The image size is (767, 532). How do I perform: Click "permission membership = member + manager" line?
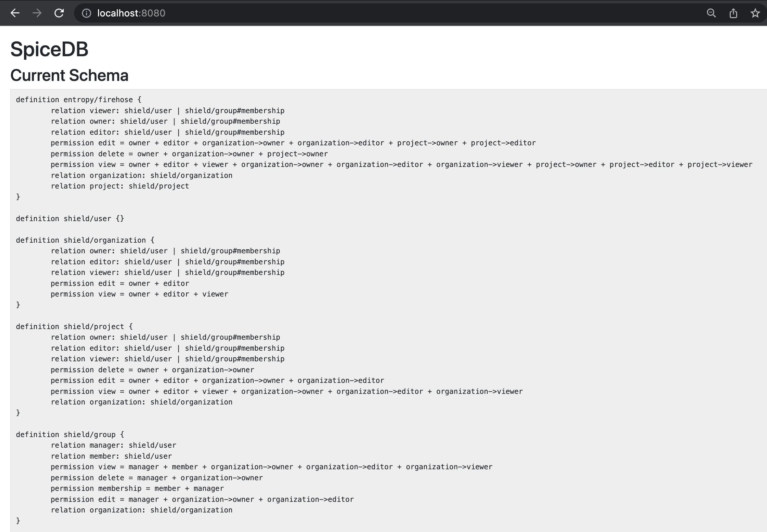pyautogui.click(x=137, y=488)
